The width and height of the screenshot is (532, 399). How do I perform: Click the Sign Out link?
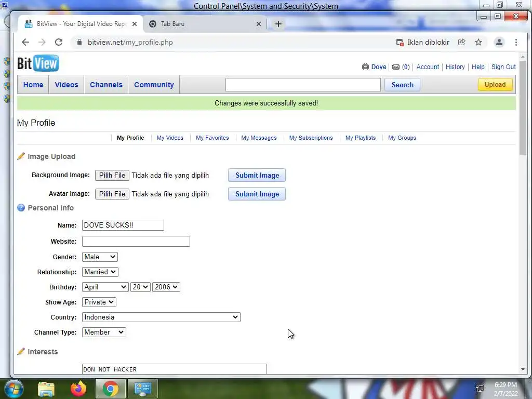[x=503, y=67]
